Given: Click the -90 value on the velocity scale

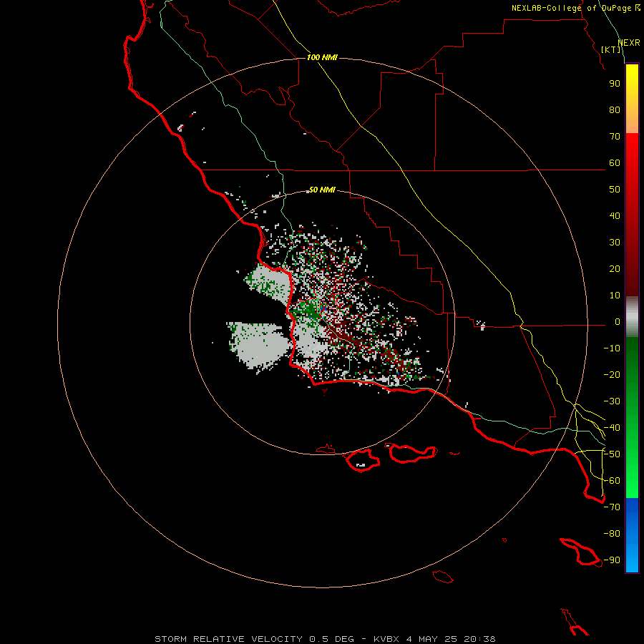Looking at the screenshot, I should tap(612, 560).
